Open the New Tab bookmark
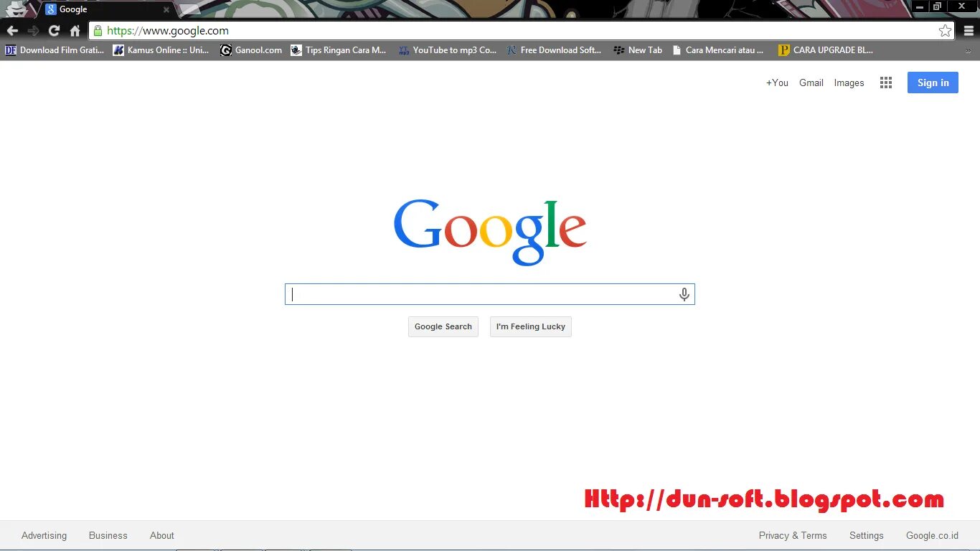This screenshot has height=551, width=980. [x=638, y=50]
